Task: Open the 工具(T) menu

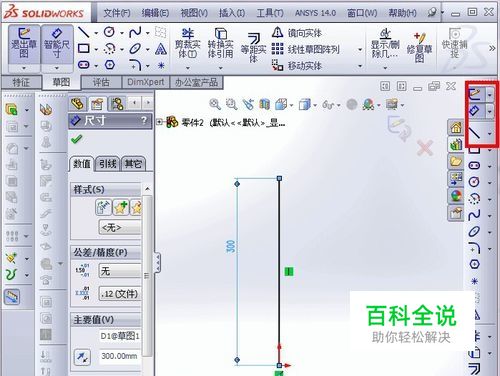Action: tap(270, 13)
